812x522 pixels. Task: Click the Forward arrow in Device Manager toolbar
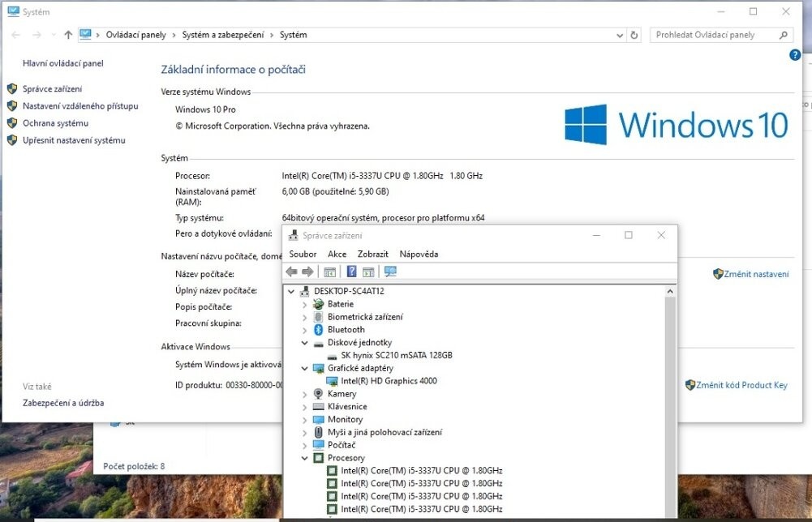click(307, 272)
